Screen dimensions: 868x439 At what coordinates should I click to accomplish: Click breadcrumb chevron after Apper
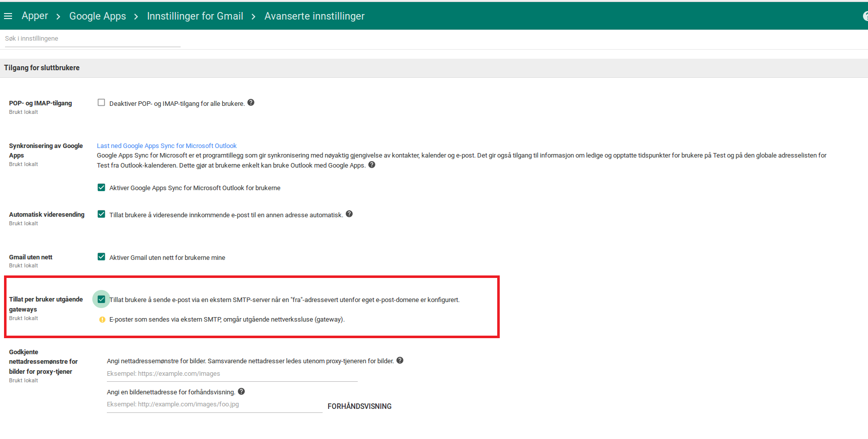[58, 17]
